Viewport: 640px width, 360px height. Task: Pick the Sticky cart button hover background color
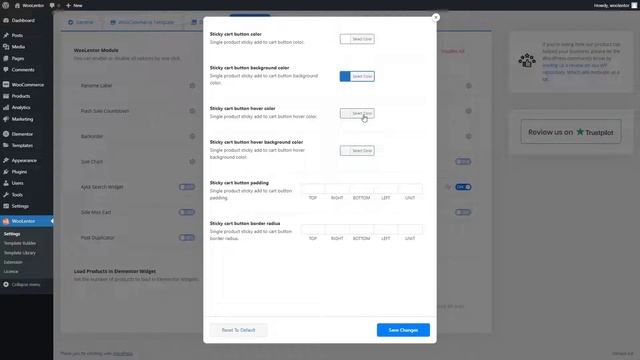click(x=357, y=151)
